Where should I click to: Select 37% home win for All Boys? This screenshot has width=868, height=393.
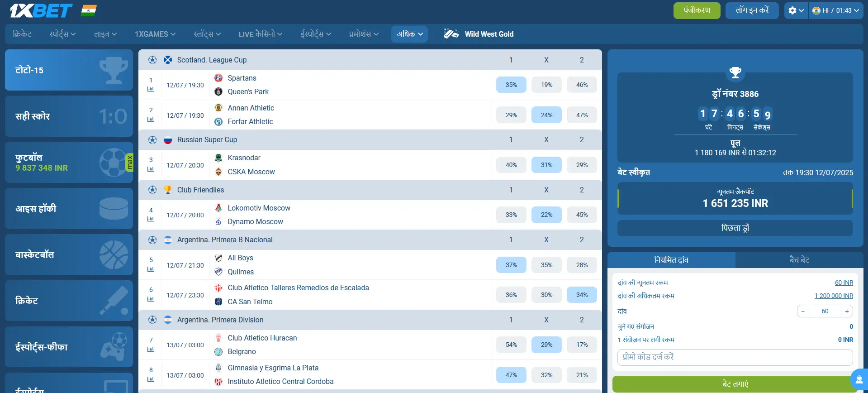(x=511, y=265)
